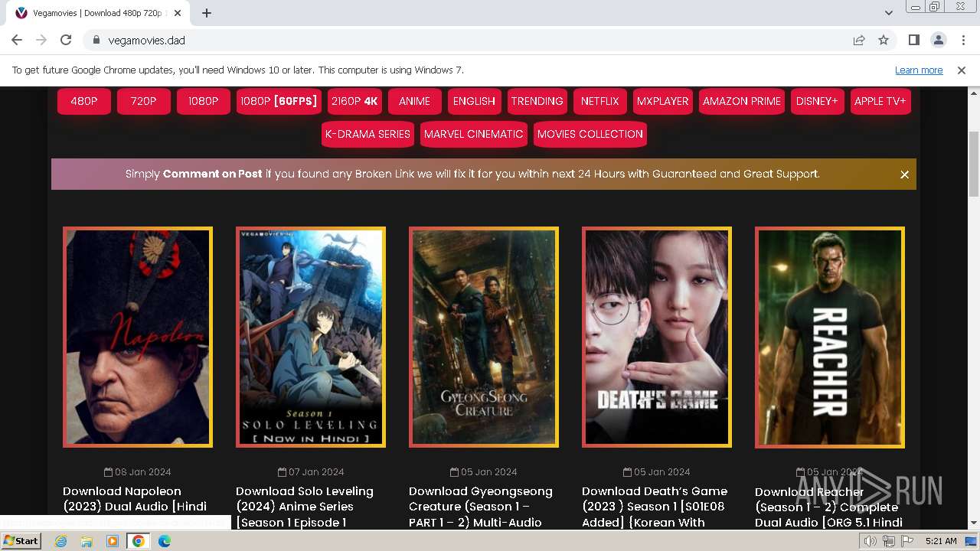The image size is (980, 551).
Task: Open the network tray icon
Action: point(889,541)
